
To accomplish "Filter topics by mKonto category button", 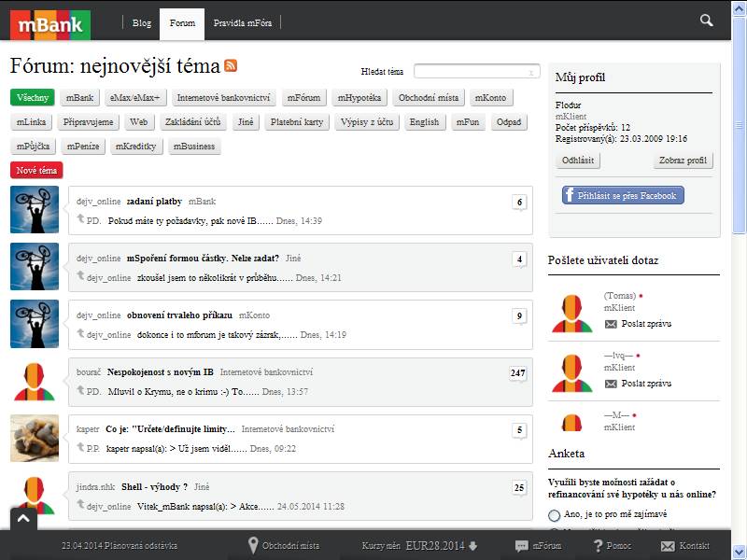I will click(491, 98).
